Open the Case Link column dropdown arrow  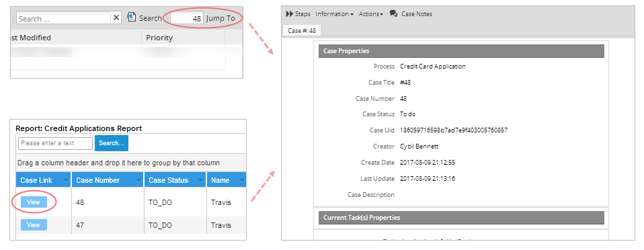click(66, 180)
